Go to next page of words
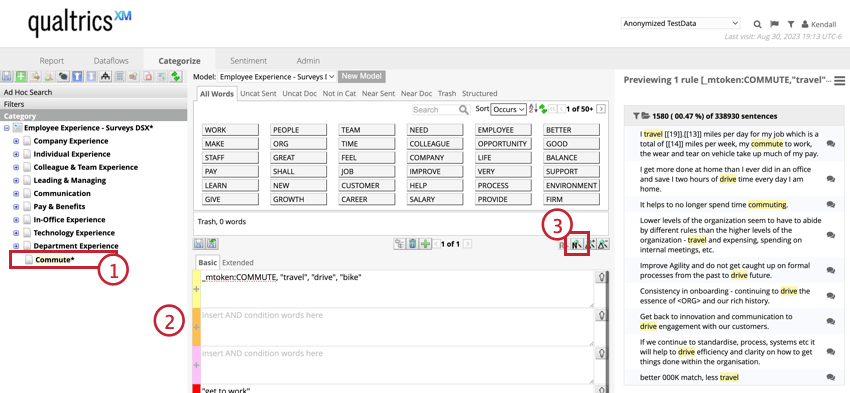Screen dimensions: 850x393 (601, 109)
